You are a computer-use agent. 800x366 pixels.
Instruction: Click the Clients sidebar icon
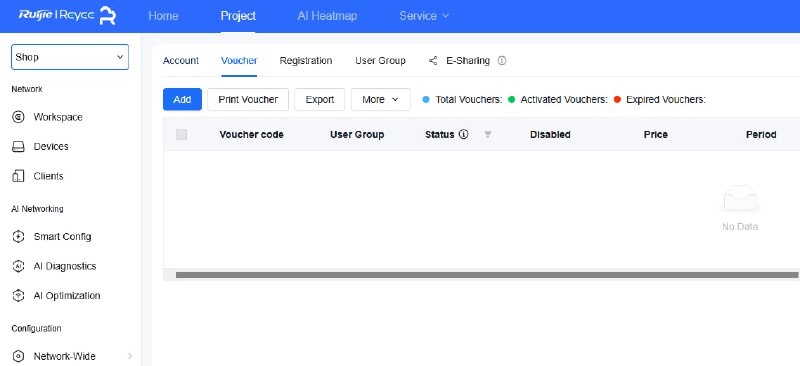(18, 176)
